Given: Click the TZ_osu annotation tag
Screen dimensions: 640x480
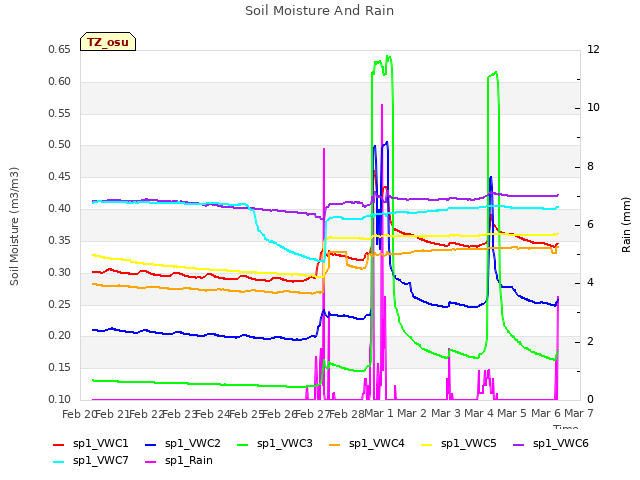Looking at the screenshot, I should [108, 42].
